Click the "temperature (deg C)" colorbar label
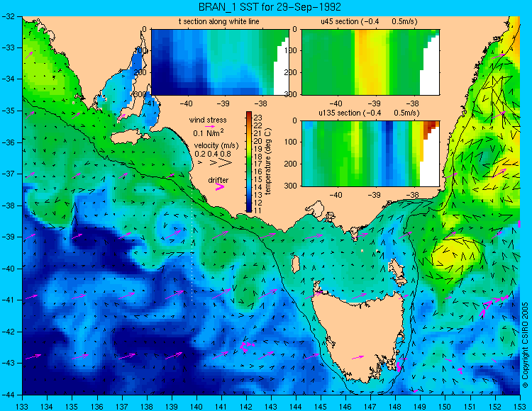This screenshot has width=532, height=411. pyautogui.click(x=268, y=162)
